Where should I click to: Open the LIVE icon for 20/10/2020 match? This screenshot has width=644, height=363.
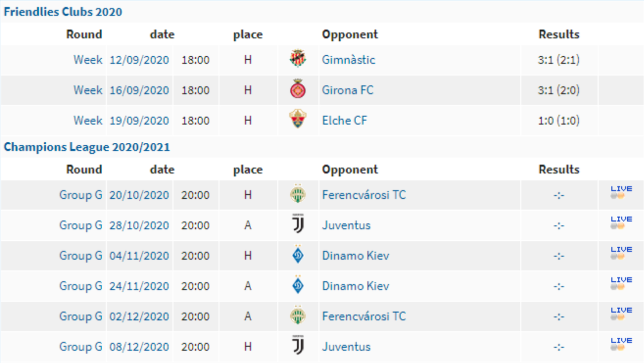coord(621,193)
